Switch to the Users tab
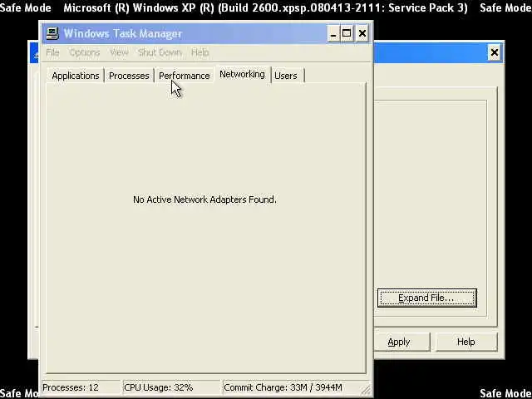Image resolution: width=532 pixels, height=399 pixels. tap(286, 76)
